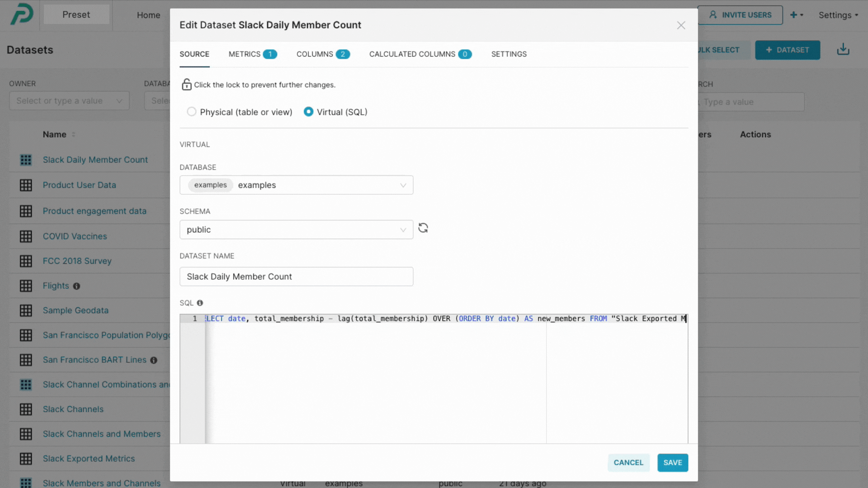The width and height of the screenshot is (868, 488).
Task: Click the Preset logo in top-left corner
Action: [21, 14]
